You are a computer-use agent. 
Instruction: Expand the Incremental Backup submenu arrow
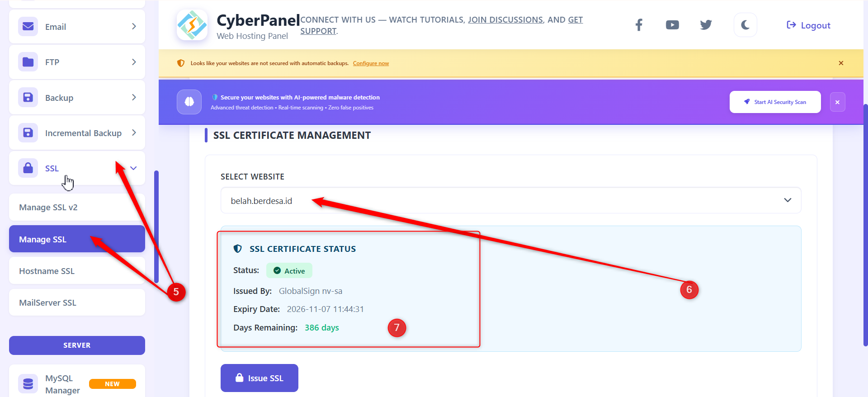(134, 132)
